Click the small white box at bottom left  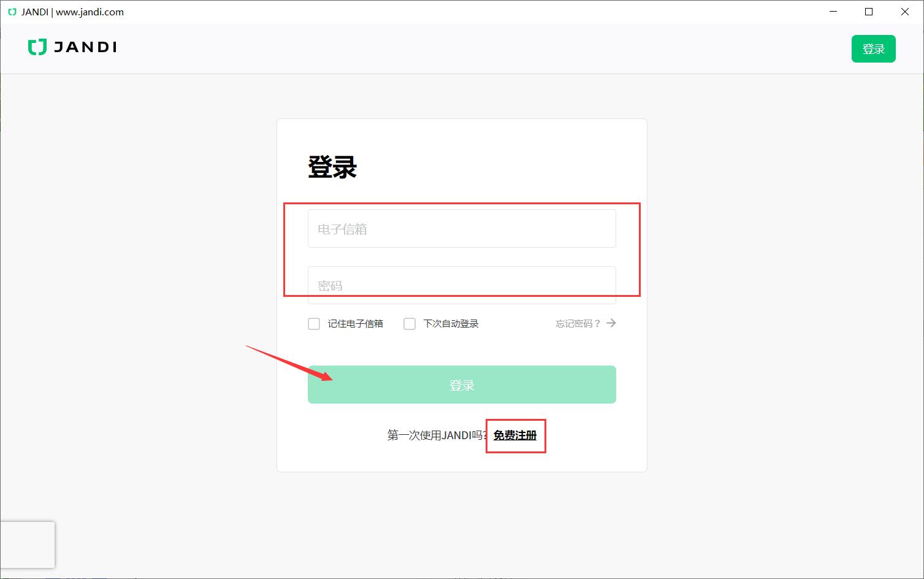click(28, 545)
